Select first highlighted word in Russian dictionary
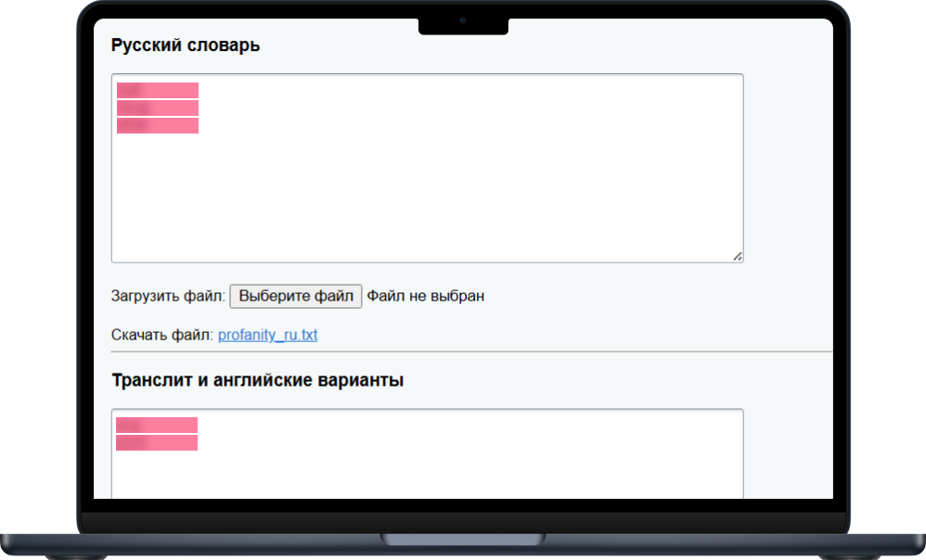Image resolution: width=926 pixels, height=560 pixels. pos(157,90)
